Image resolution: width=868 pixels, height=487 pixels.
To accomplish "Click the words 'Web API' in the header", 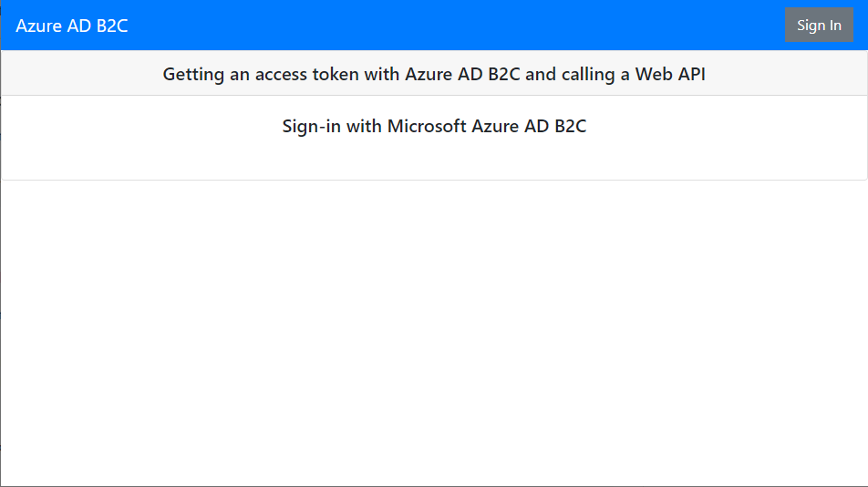I will coord(670,74).
